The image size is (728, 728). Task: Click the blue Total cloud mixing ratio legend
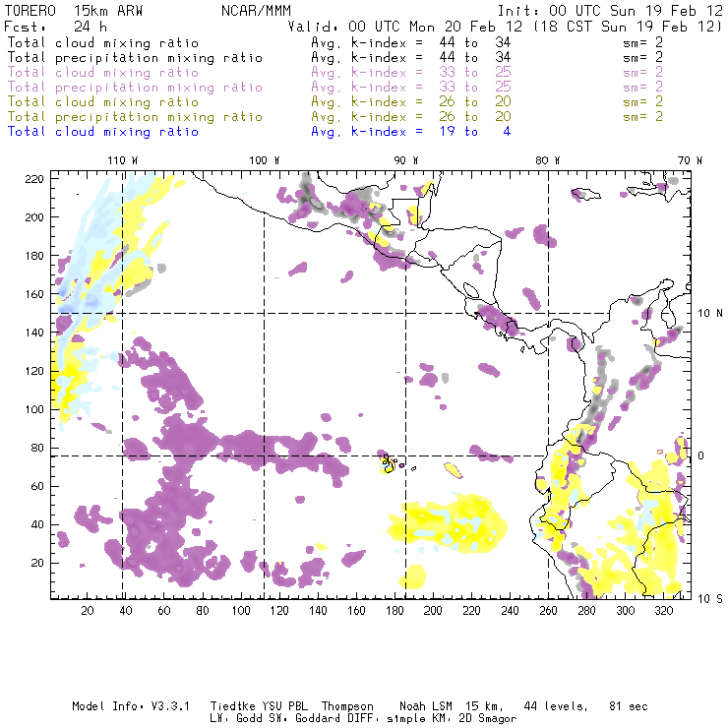[x=103, y=132]
